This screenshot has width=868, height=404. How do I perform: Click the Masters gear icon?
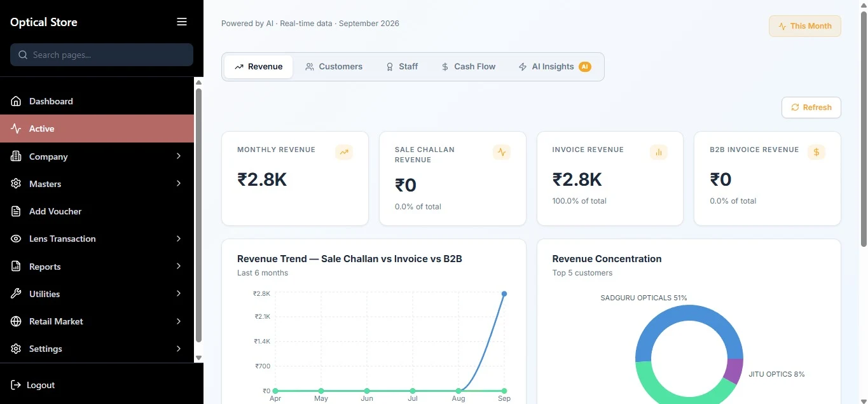pyautogui.click(x=16, y=183)
